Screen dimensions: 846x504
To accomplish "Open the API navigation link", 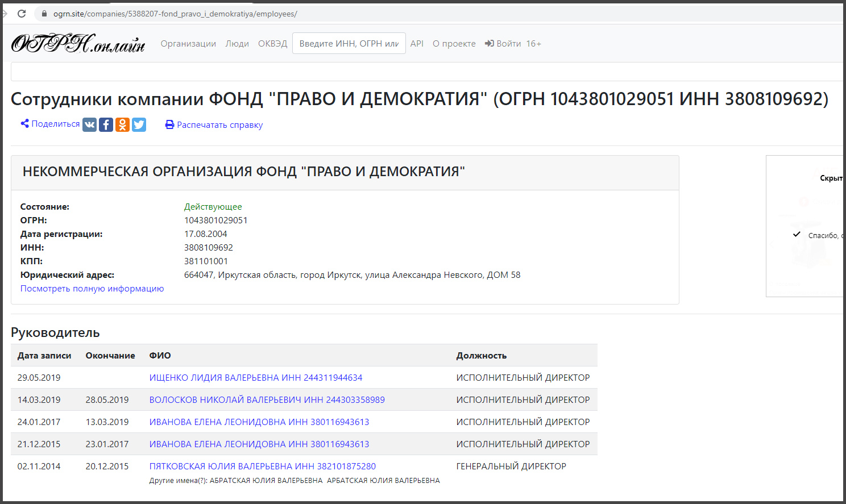I will coord(417,44).
